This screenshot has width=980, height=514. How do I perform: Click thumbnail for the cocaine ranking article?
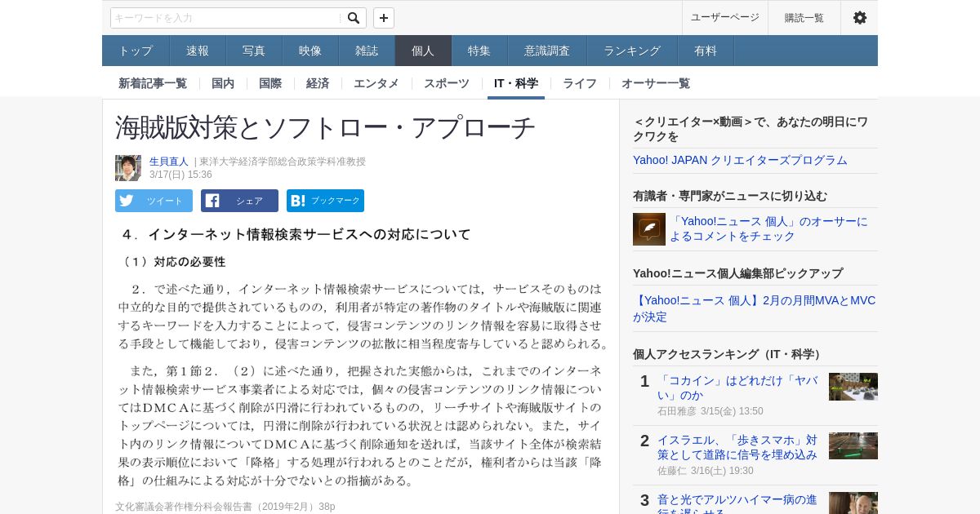[x=853, y=387]
